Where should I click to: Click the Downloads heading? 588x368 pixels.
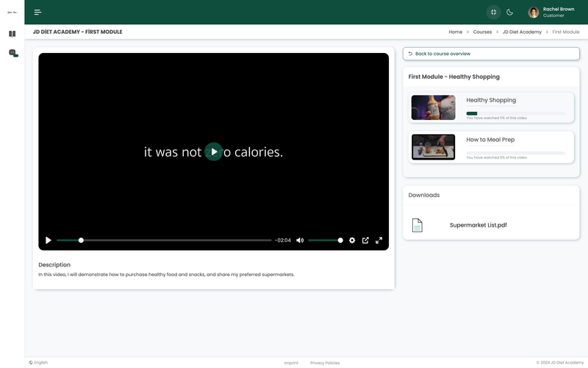click(424, 195)
